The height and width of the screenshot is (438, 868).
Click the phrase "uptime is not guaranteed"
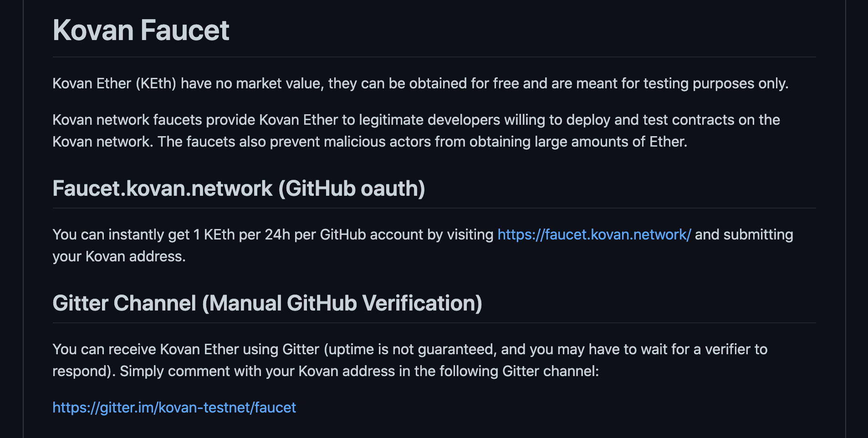411,349
